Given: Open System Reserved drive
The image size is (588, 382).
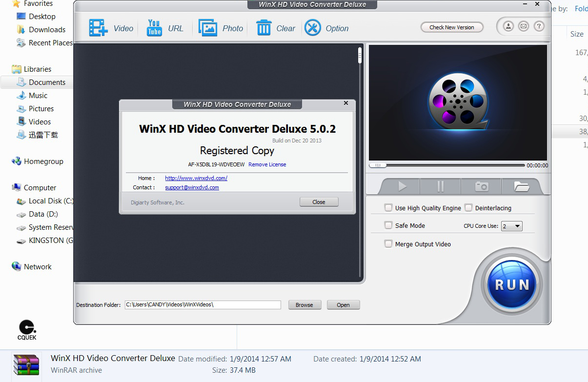Looking at the screenshot, I should [45, 227].
